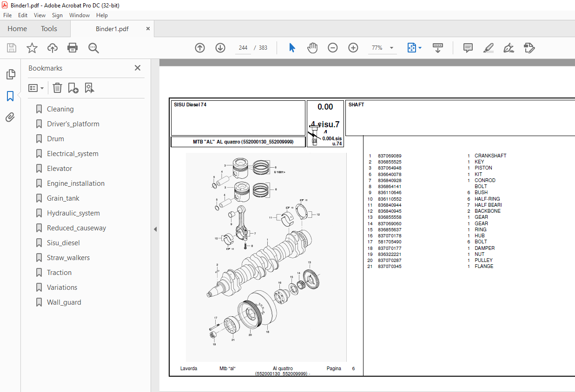This screenshot has width=575, height=392.
Task: Show the Attachments panel
Action: 10,118
